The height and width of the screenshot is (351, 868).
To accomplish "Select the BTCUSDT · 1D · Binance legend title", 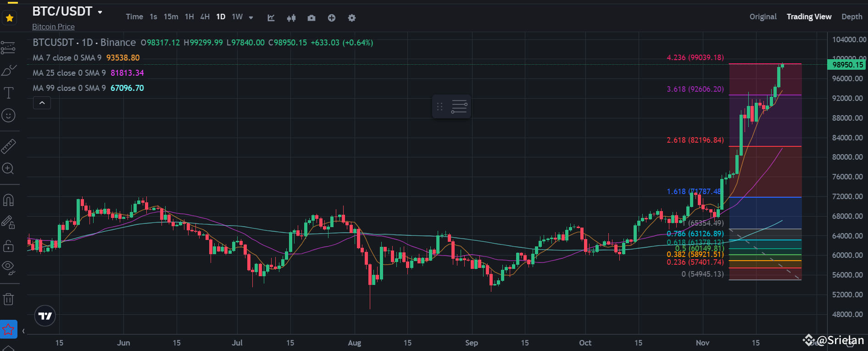I will pos(84,43).
